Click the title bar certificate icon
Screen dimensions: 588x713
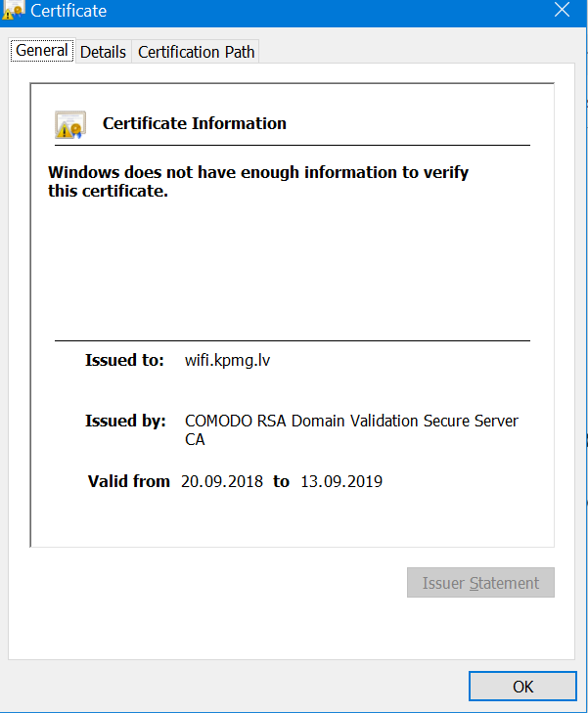[x=12, y=10]
